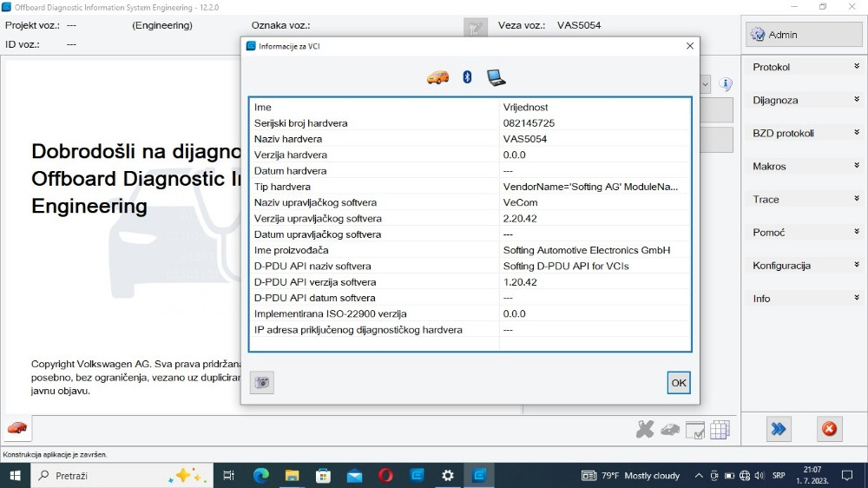This screenshot has width=868, height=488.
Task: Open the notification center icon
Action: (x=847, y=475)
